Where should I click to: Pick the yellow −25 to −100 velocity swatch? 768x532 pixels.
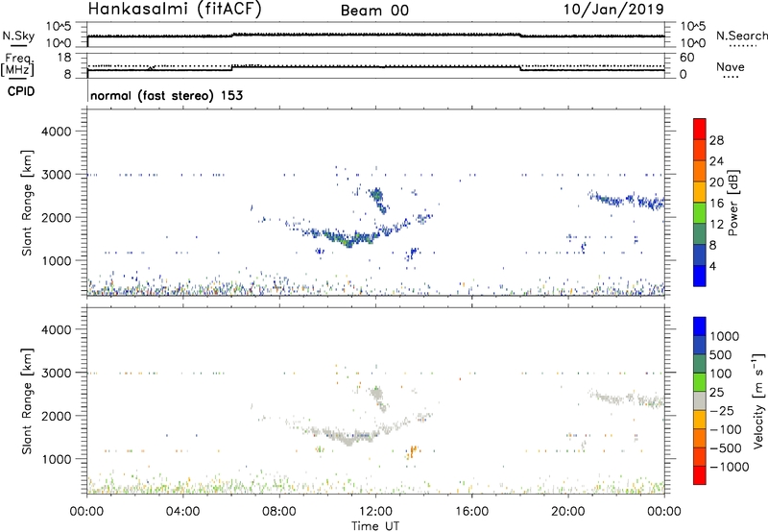700,420
